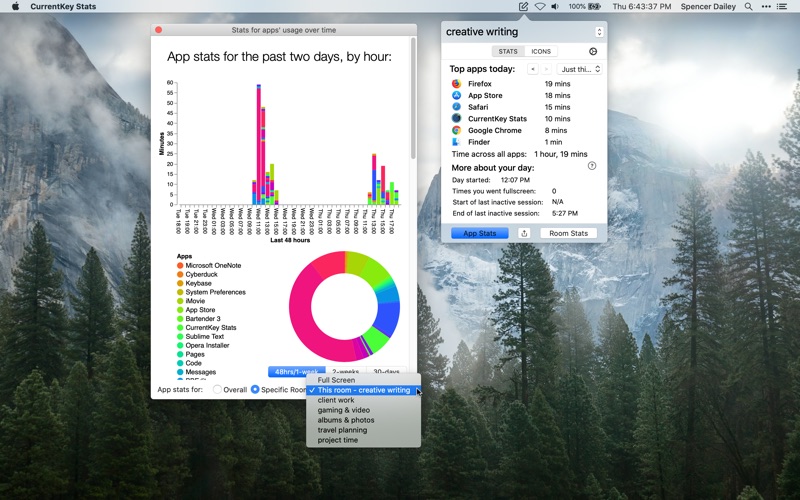Choose gaming & video from the room menu
This screenshot has height=500, width=800.
363,410
